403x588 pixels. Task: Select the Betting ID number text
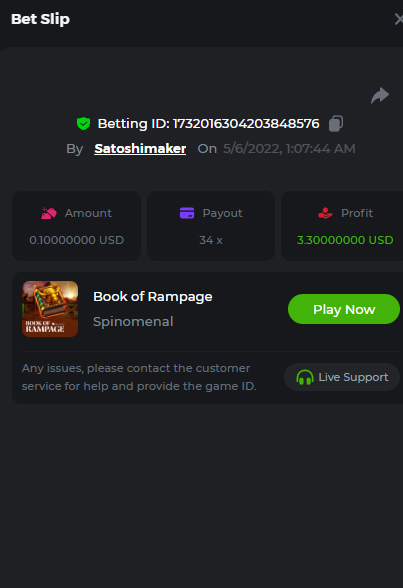[x=246, y=123]
